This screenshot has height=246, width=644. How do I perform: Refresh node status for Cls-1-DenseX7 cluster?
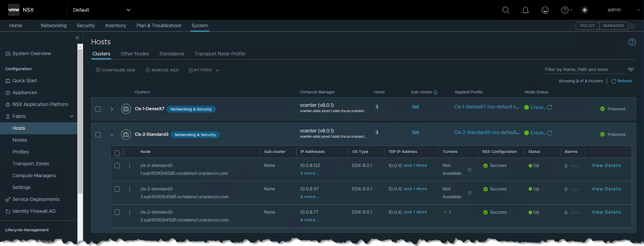pyautogui.click(x=550, y=107)
